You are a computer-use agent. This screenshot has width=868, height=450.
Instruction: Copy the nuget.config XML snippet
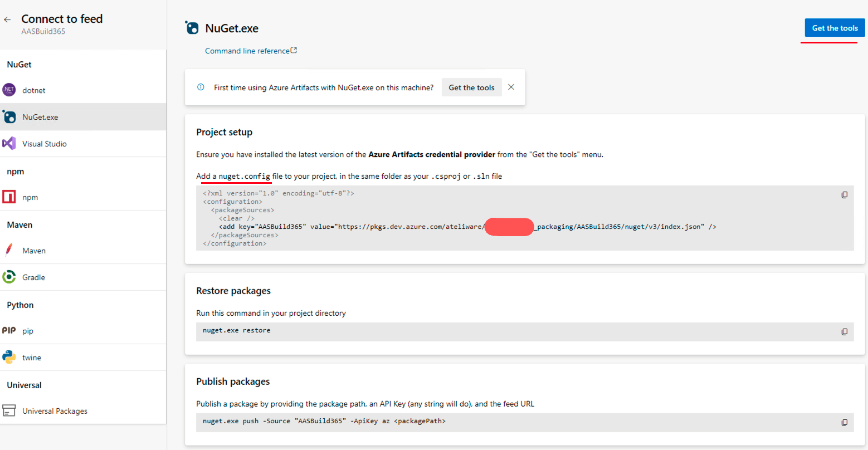pyautogui.click(x=845, y=195)
